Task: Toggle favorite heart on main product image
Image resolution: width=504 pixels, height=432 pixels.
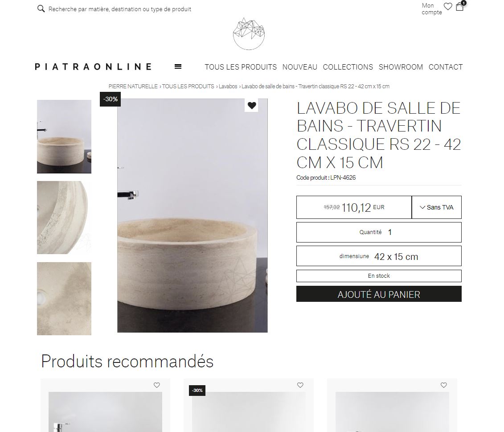Action: tap(252, 105)
